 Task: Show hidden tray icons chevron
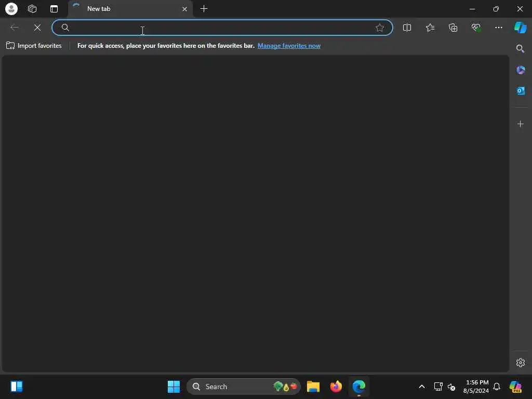click(x=422, y=387)
